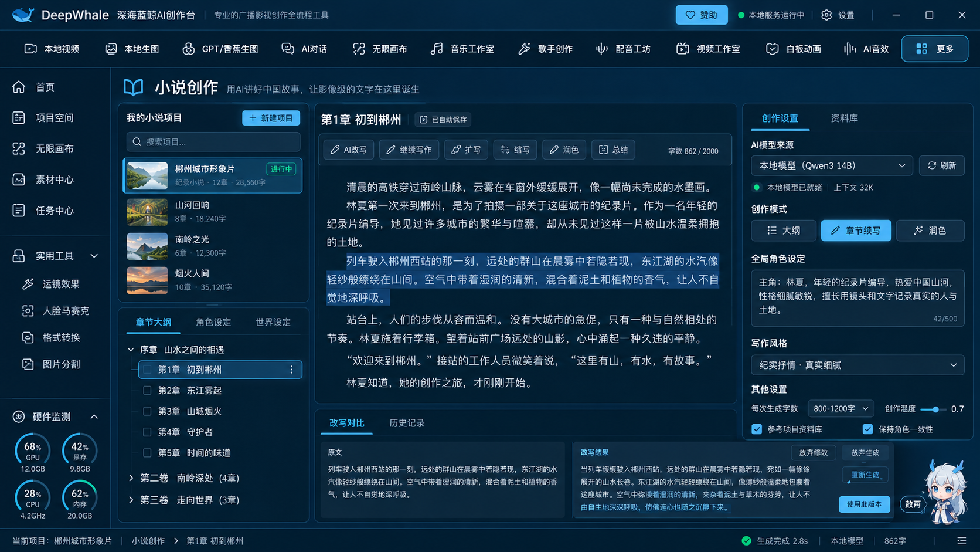Open the 白板动画 module
The width and height of the screenshot is (980, 552).
click(794, 49)
